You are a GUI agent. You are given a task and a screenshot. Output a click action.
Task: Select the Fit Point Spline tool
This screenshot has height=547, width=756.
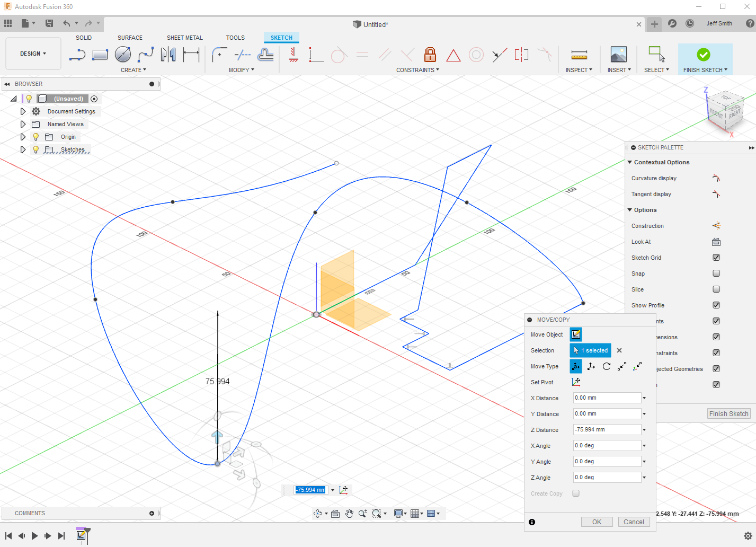(145, 55)
